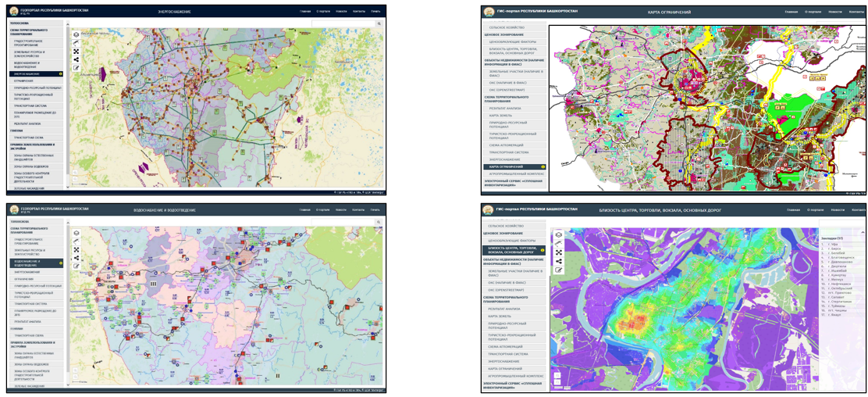The image size is (868, 397).
Task: Open the layers icon on the Энергоснабжение map
Action: [x=76, y=35]
